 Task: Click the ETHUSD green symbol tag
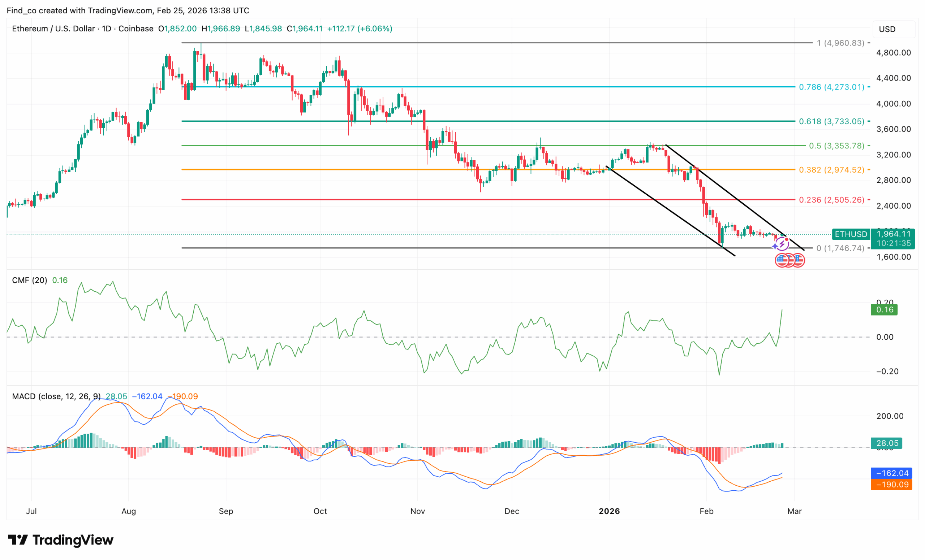tap(851, 234)
